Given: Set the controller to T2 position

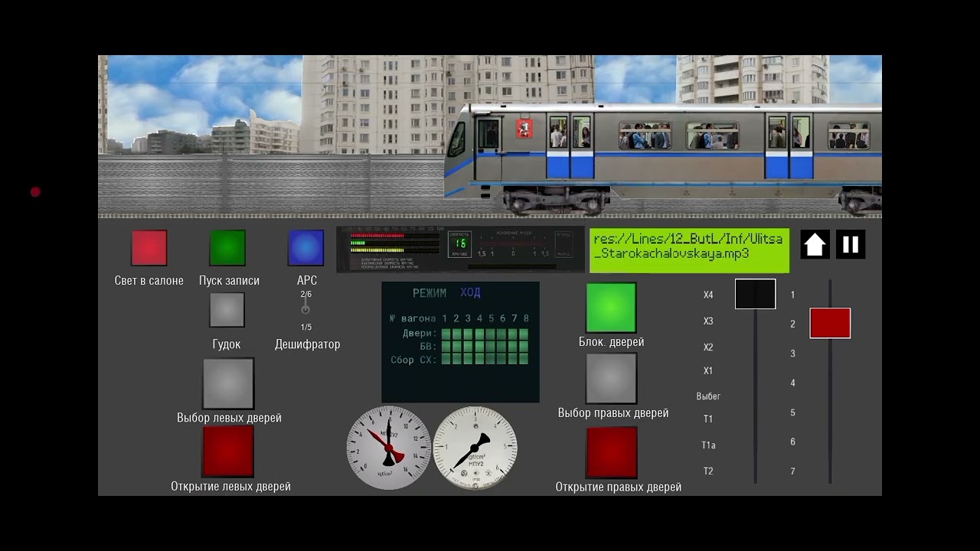Looking at the screenshot, I should click(708, 471).
